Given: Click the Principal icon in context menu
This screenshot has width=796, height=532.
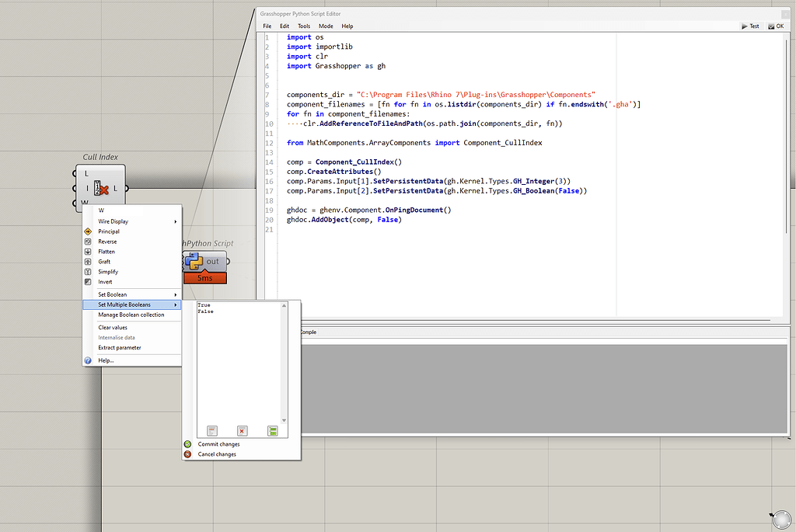Looking at the screenshot, I should click(x=88, y=231).
